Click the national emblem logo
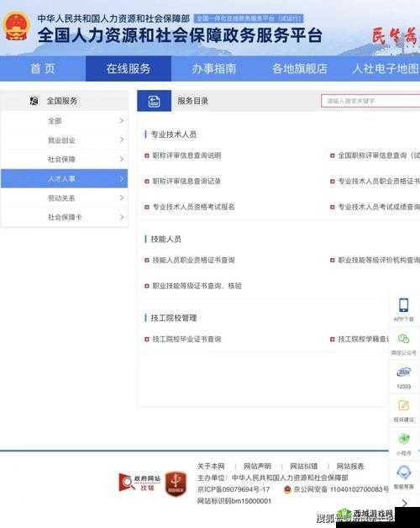 (16, 26)
